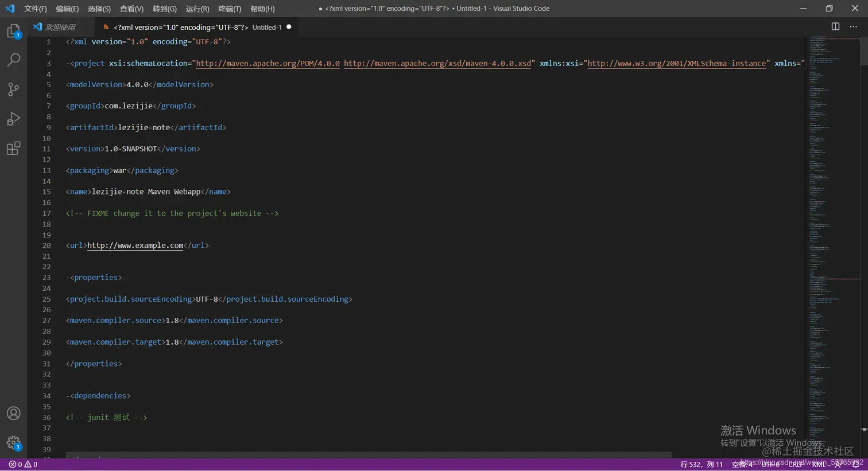This screenshot has height=471, width=868.
Task: Open the Run and Debug view
Action: 13,119
